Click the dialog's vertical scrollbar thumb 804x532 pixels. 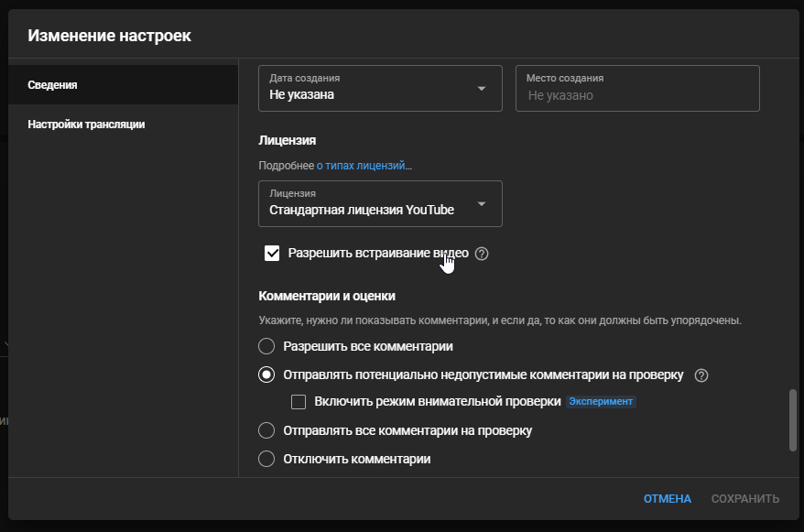coord(793,419)
